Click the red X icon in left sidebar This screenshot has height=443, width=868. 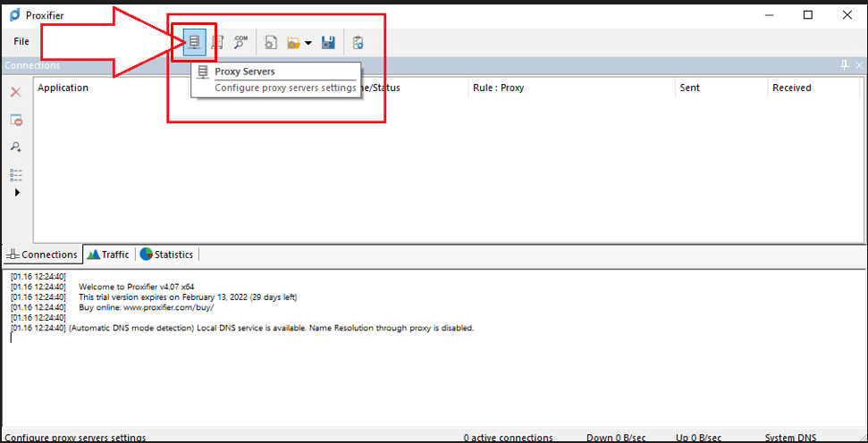click(x=15, y=93)
